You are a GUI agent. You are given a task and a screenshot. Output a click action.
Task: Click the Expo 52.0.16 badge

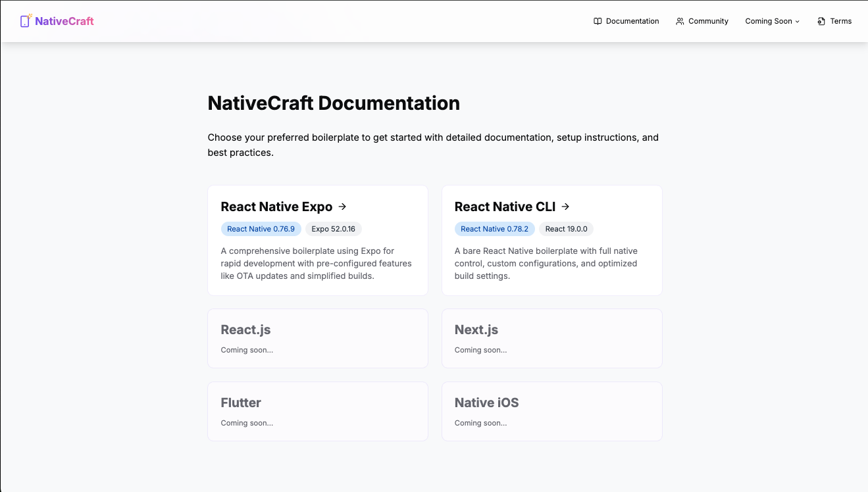pyautogui.click(x=334, y=229)
